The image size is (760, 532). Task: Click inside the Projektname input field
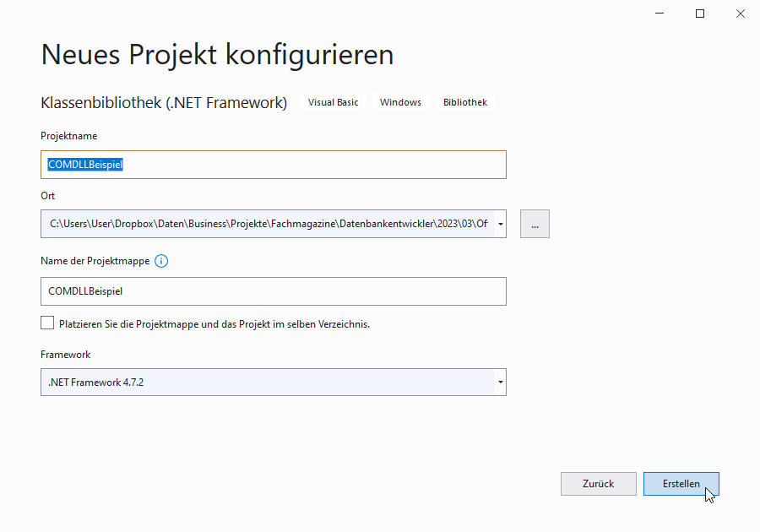pyautogui.click(x=253, y=164)
